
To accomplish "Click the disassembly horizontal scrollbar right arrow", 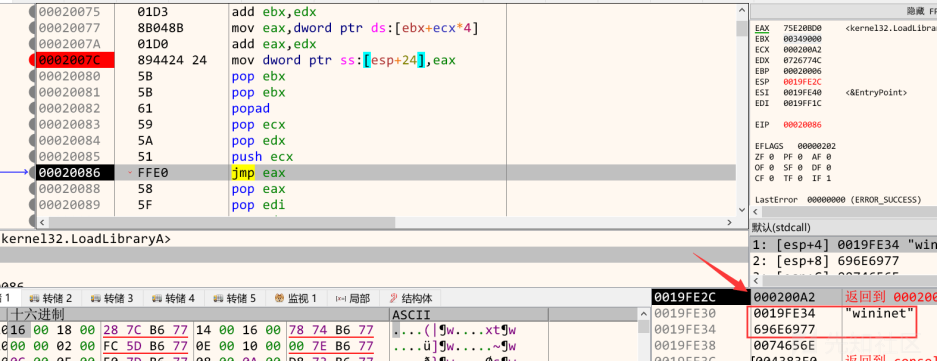I will click(730, 222).
